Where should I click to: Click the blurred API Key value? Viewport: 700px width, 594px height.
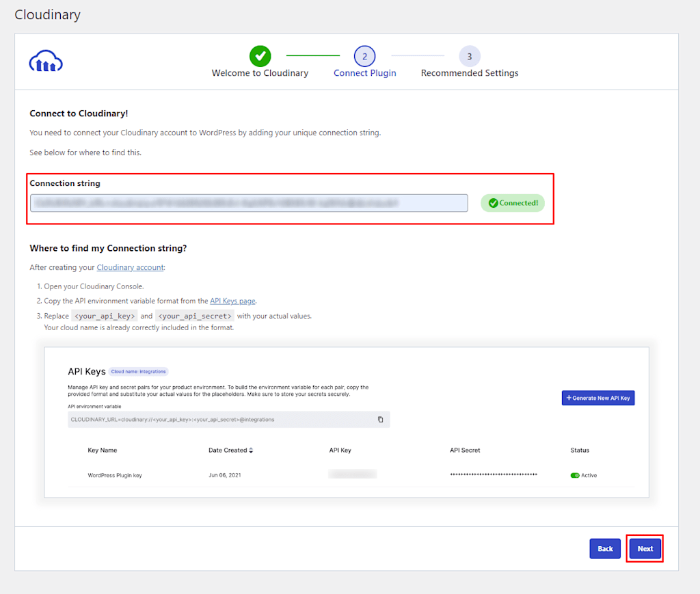(x=352, y=474)
